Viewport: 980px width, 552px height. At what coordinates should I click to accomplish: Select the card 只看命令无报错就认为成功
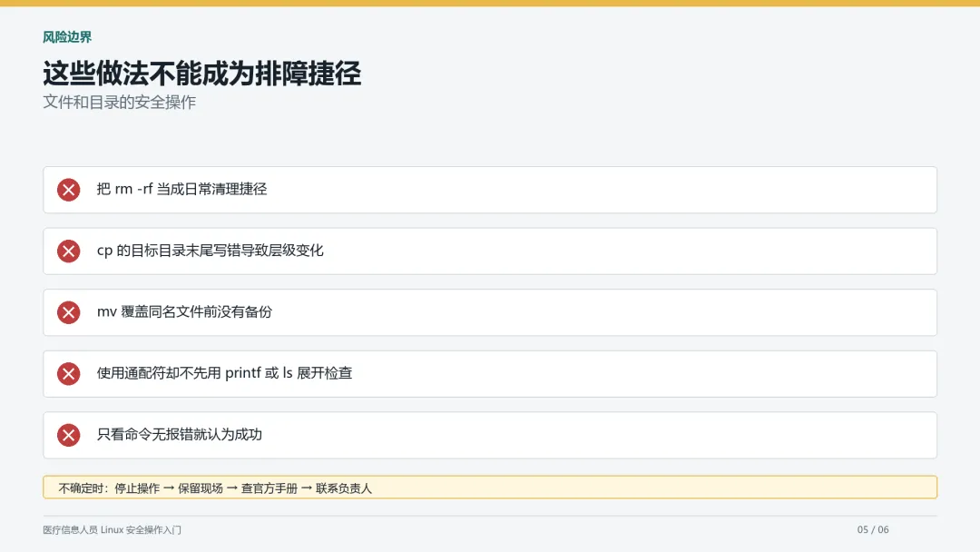[x=490, y=435]
